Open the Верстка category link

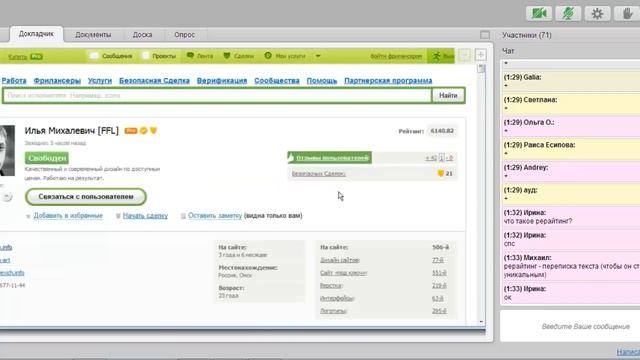(x=331, y=286)
